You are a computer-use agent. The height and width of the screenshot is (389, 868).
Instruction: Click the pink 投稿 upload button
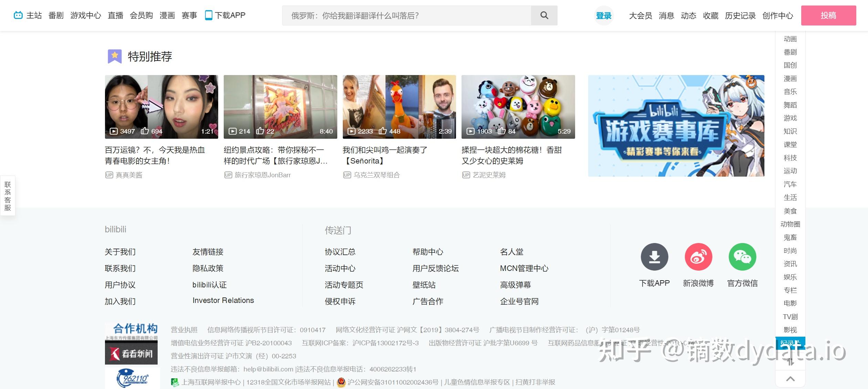point(828,15)
